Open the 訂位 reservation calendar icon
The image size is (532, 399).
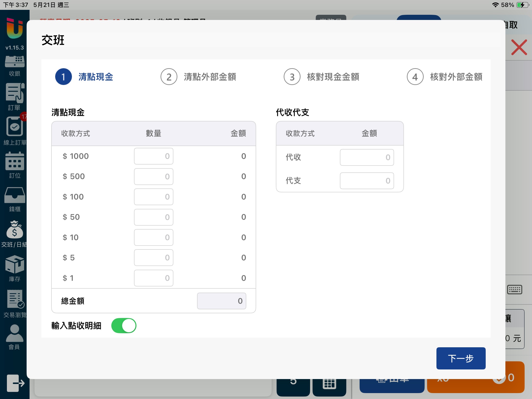pyautogui.click(x=15, y=162)
